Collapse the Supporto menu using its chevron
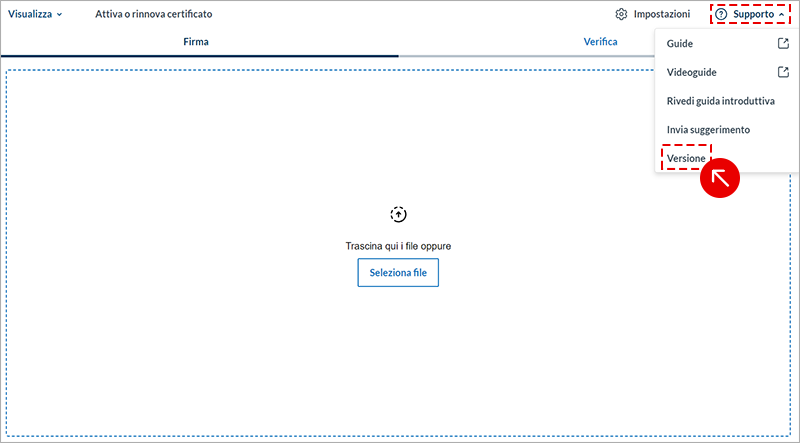This screenshot has height=443, width=800. coord(781,15)
